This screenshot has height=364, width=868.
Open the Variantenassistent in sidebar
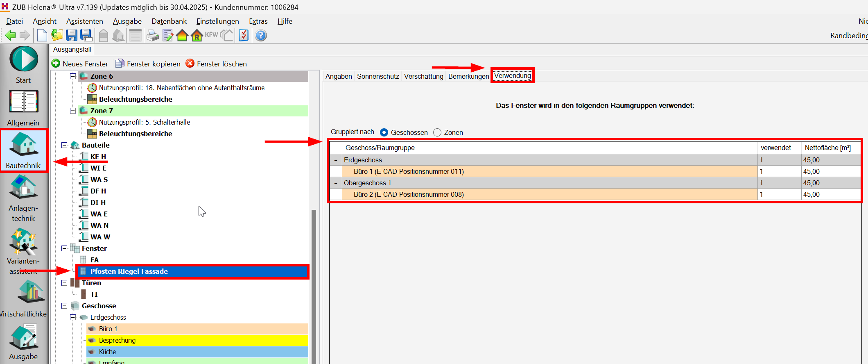click(23, 252)
